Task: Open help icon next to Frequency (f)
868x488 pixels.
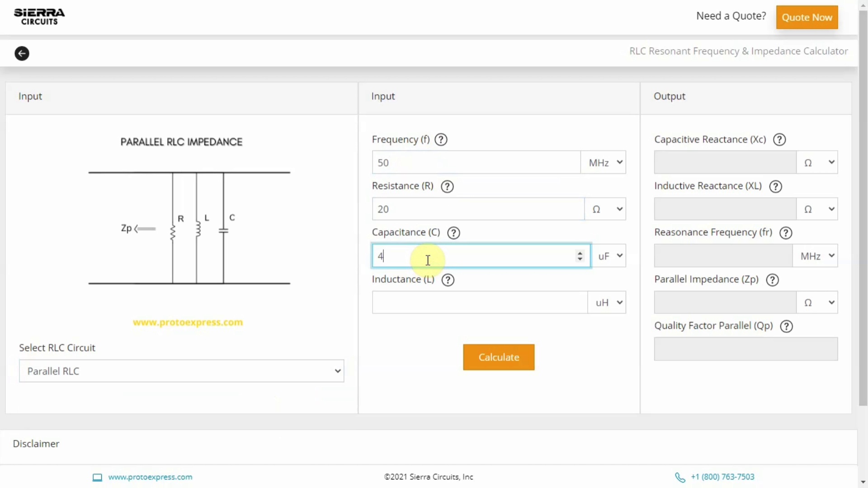Action: [x=441, y=140]
